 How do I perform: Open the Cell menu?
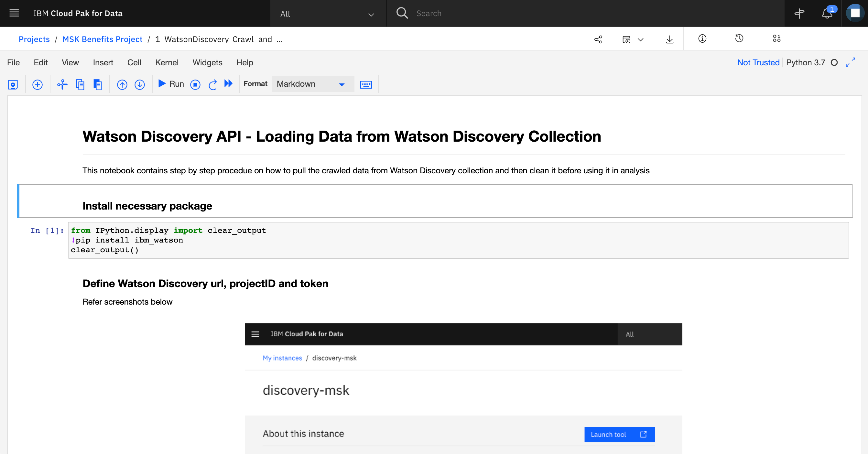point(134,63)
